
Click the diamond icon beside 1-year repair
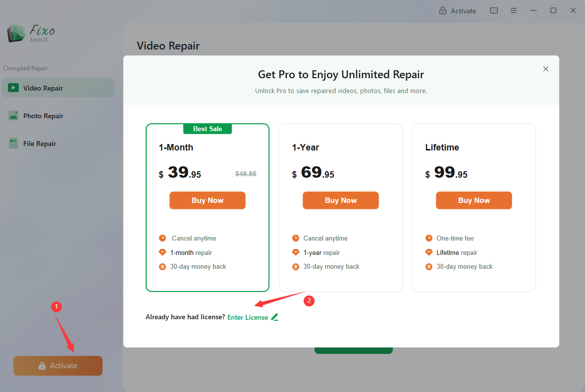point(296,252)
